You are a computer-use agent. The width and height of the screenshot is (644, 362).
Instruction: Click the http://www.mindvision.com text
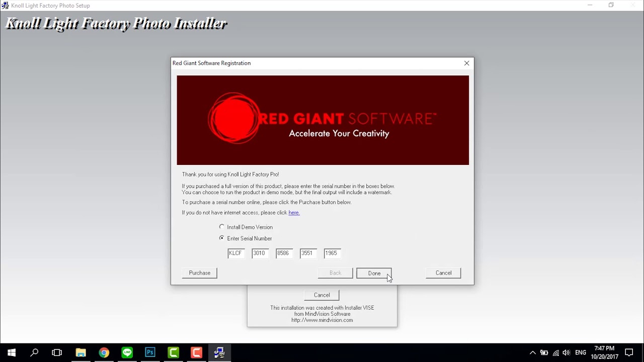tap(322, 320)
